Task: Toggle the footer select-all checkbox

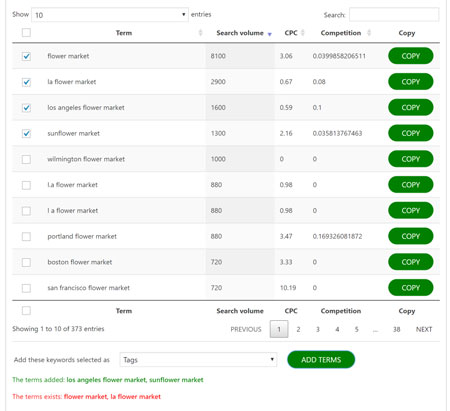Action: (26, 311)
